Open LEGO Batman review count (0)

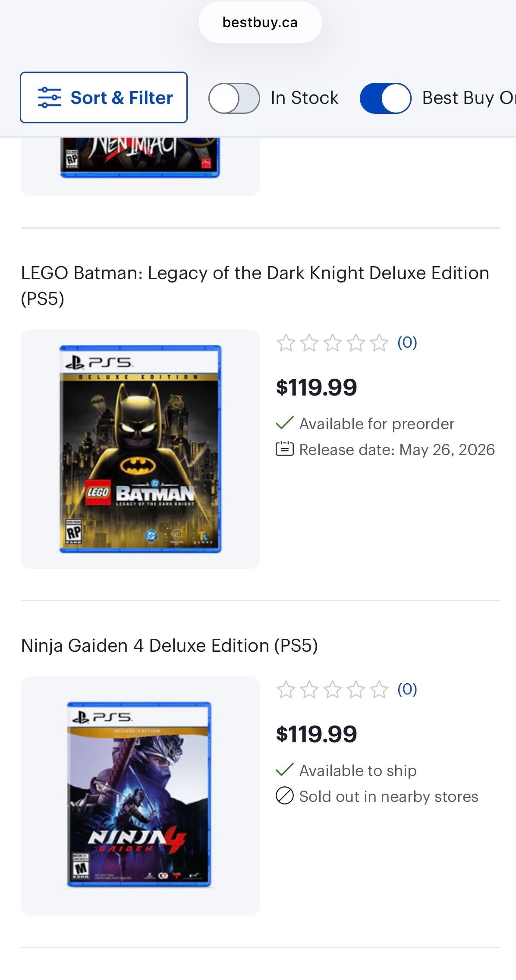407,343
